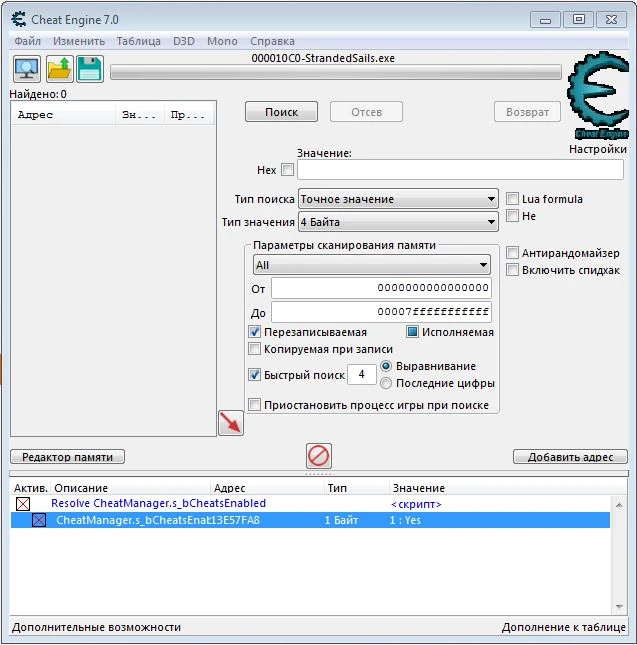637x645 pixels.
Task: Click Описание column header in address table
Action: 130,488
